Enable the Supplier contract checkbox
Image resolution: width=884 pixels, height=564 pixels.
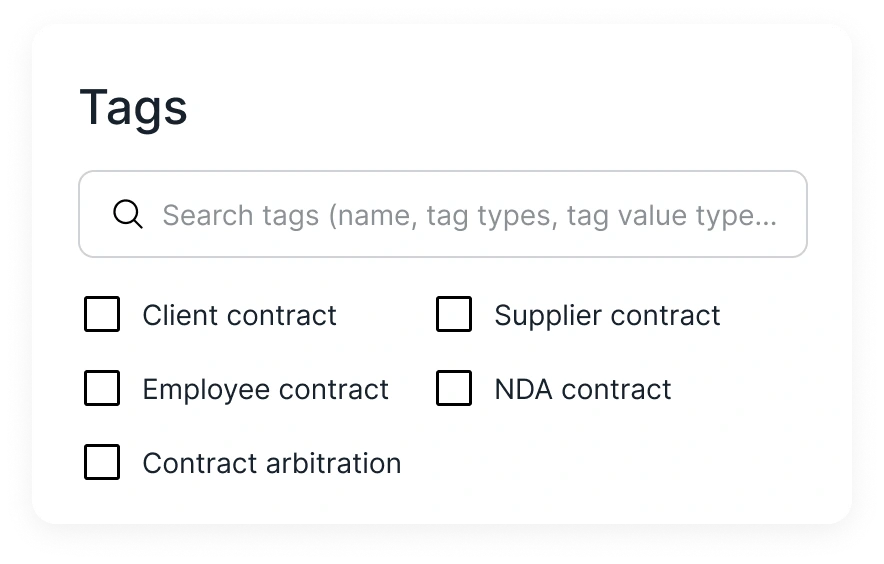(454, 314)
